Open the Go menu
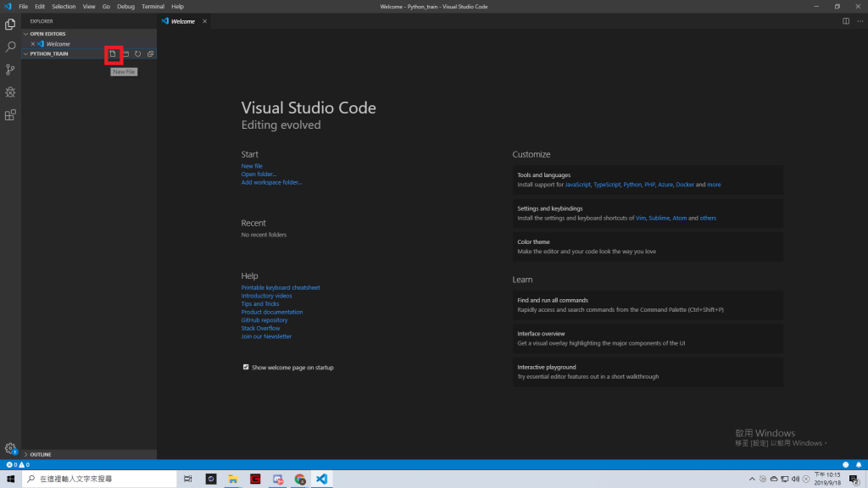The height and width of the screenshot is (488, 868). coord(106,7)
